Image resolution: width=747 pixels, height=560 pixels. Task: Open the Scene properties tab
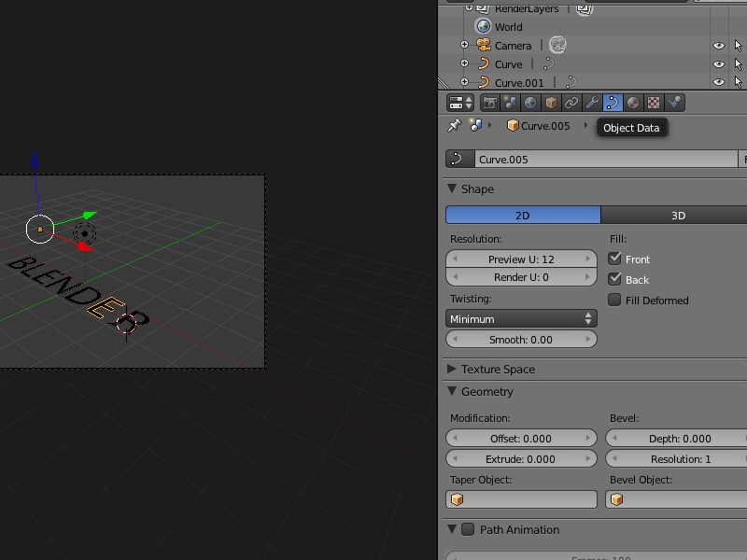510,103
